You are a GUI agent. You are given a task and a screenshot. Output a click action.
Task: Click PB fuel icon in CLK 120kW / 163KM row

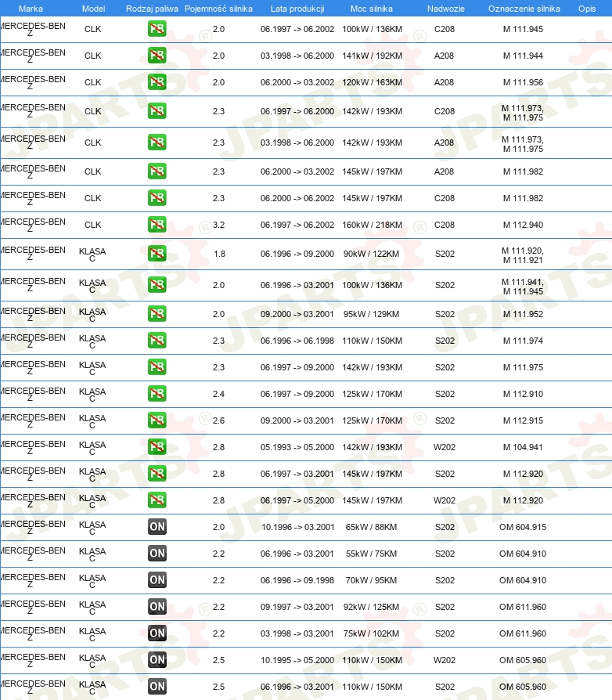(x=157, y=82)
